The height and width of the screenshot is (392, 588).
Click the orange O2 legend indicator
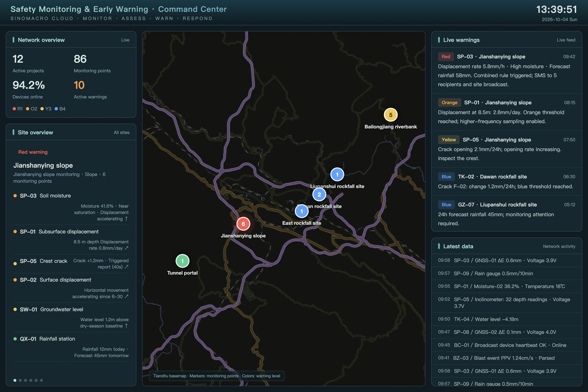pos(28,109)
